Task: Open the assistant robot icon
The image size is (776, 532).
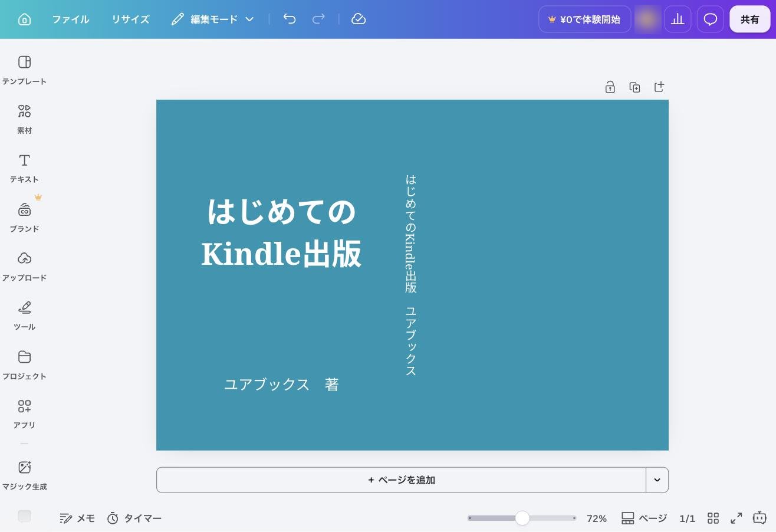Action: click(759, 518)
